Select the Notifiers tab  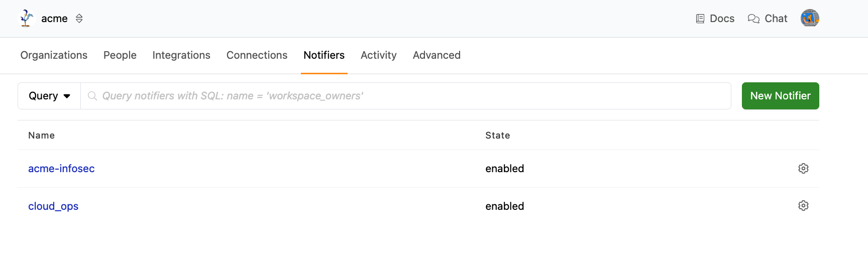point(324,55)
